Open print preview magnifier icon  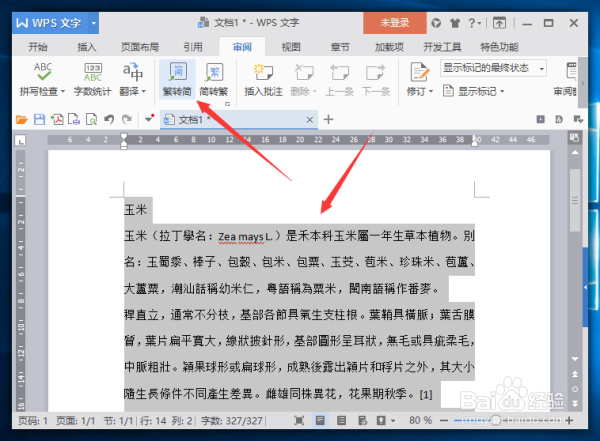pyautogui.click(x=91, y=120)
